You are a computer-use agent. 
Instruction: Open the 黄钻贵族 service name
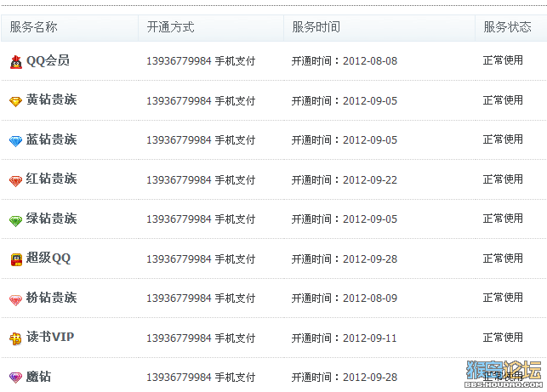point(51,99)
